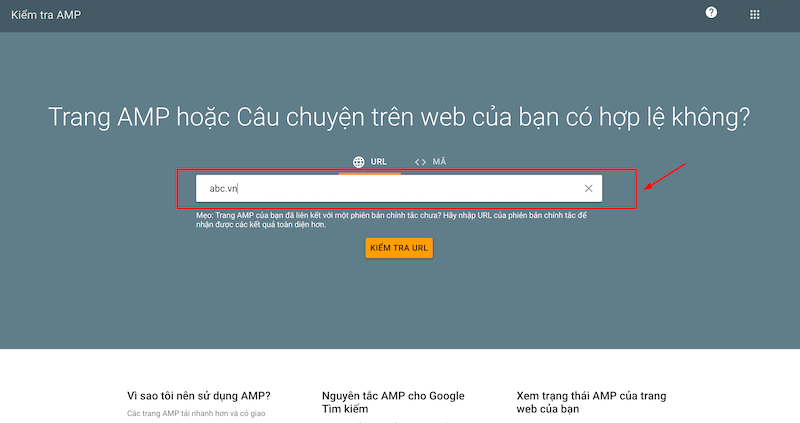The image size is (800, 423).
Task: Click the Kiểm tra AMP title
Action: tap(46, 15)
